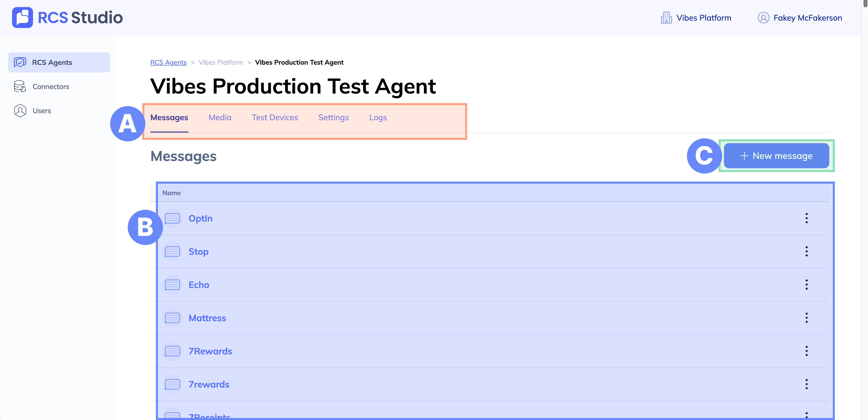The image size is (868, 420).
Task: Open the lowercase 7rewards message
Action: pos(208,385)
